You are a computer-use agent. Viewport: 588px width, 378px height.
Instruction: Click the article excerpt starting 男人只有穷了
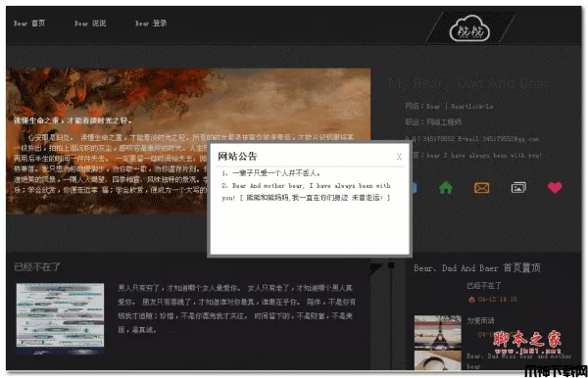point(236,308)
